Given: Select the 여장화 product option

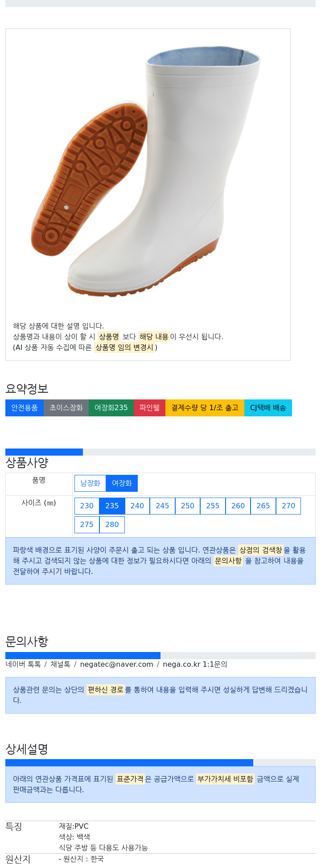Looking at the screenshot, I should (122, 483).
